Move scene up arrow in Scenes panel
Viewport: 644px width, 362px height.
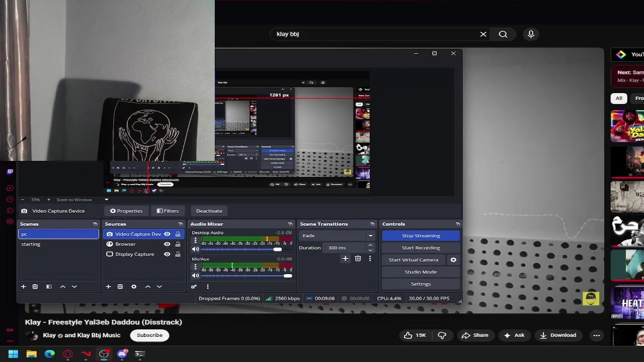tap(63, 287)
